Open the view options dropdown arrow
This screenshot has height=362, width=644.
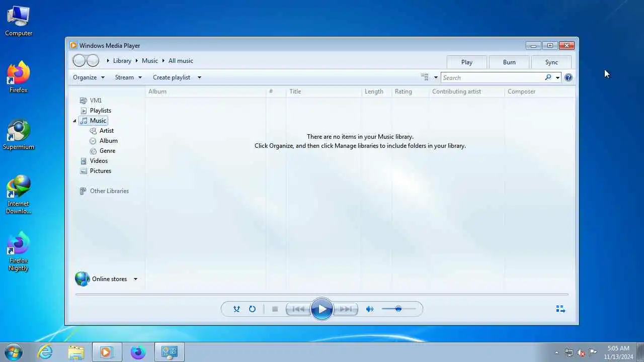pos(436,77)
